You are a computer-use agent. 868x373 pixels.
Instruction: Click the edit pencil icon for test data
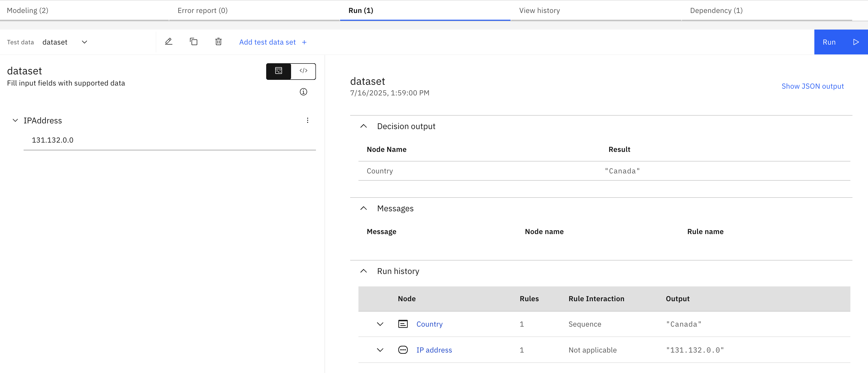(x=168, y=42)
